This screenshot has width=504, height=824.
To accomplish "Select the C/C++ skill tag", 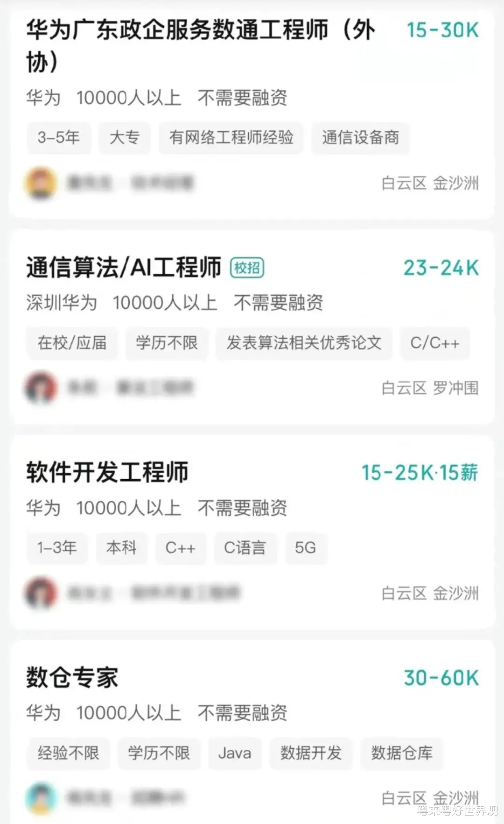I will click(x=435, y=343).
